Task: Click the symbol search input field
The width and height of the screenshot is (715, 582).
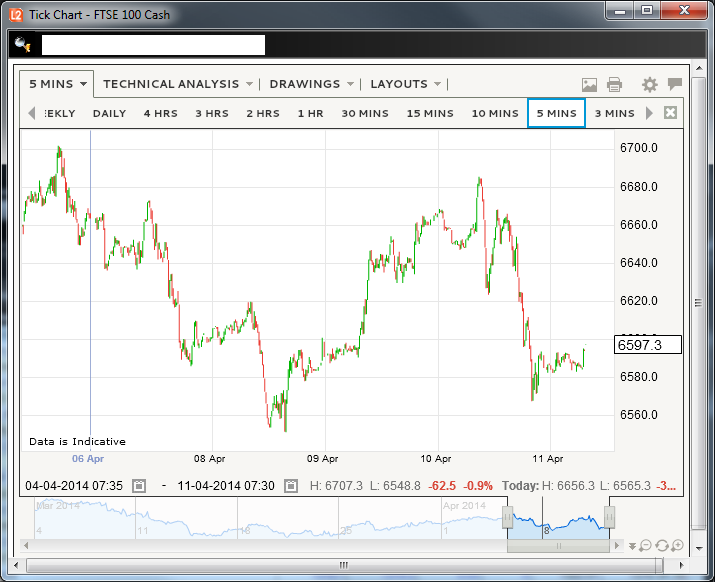Action: [x=153, y=45]
